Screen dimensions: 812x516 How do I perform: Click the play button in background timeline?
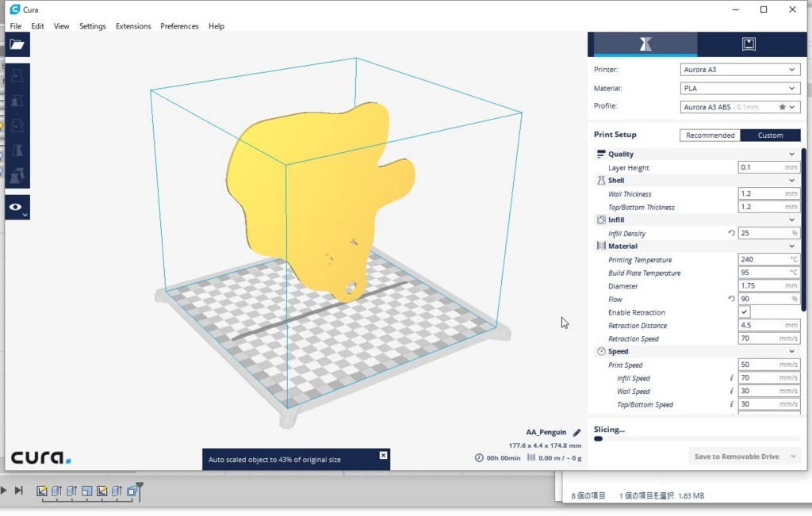pyautogui.click(x=4, y=490)
